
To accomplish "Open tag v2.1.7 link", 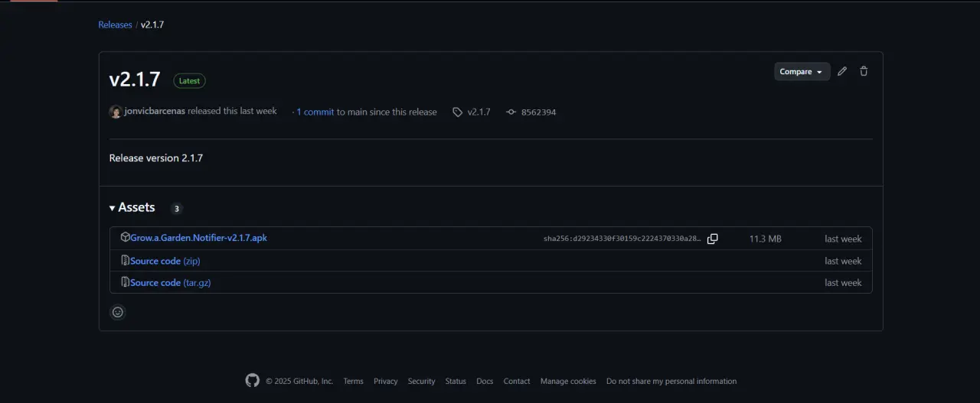I will coord(479,112).
